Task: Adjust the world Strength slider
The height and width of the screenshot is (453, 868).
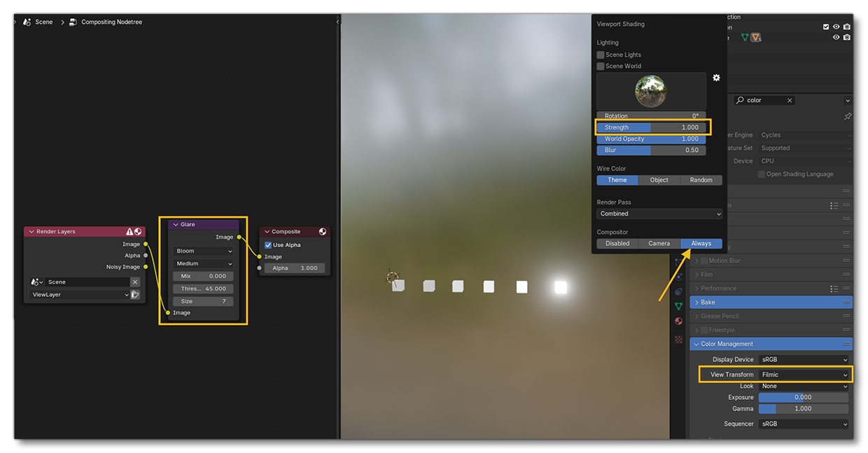Action: pyautogui.click(x=651, y=127)
